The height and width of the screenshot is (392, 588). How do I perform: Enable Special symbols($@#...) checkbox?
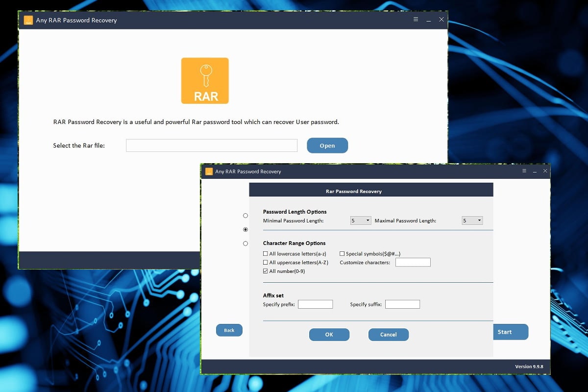coord(342,254)
